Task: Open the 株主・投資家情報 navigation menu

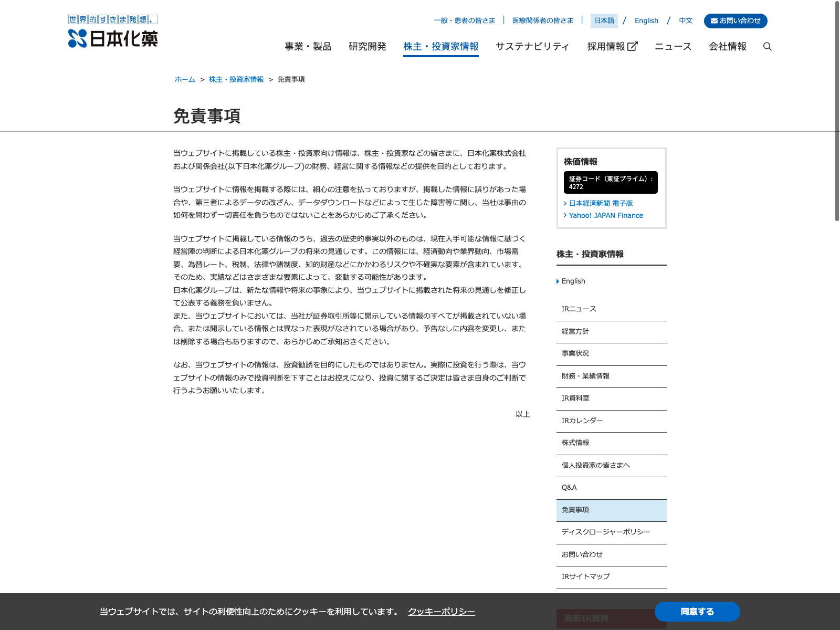Action: 440,47
